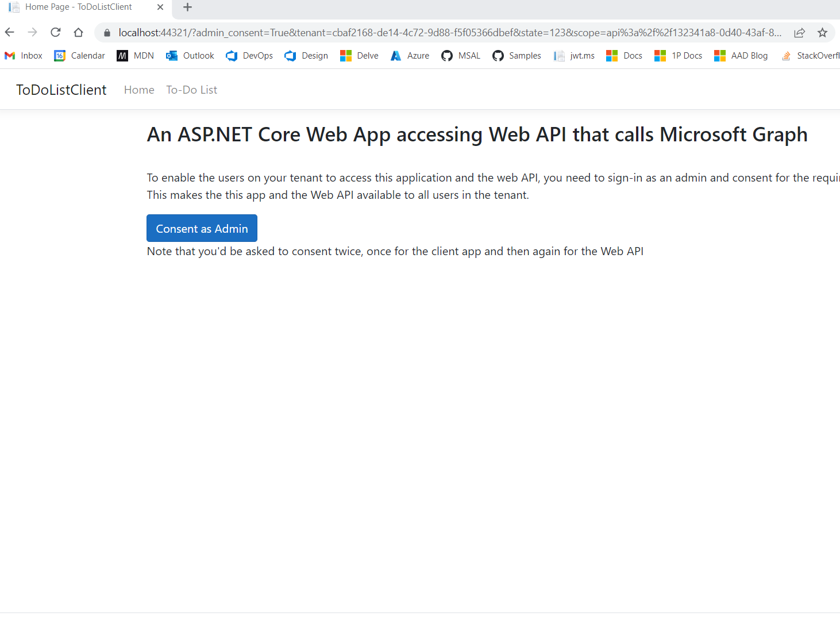Bookmark this page with the star icon

click(x=823, y=33)
